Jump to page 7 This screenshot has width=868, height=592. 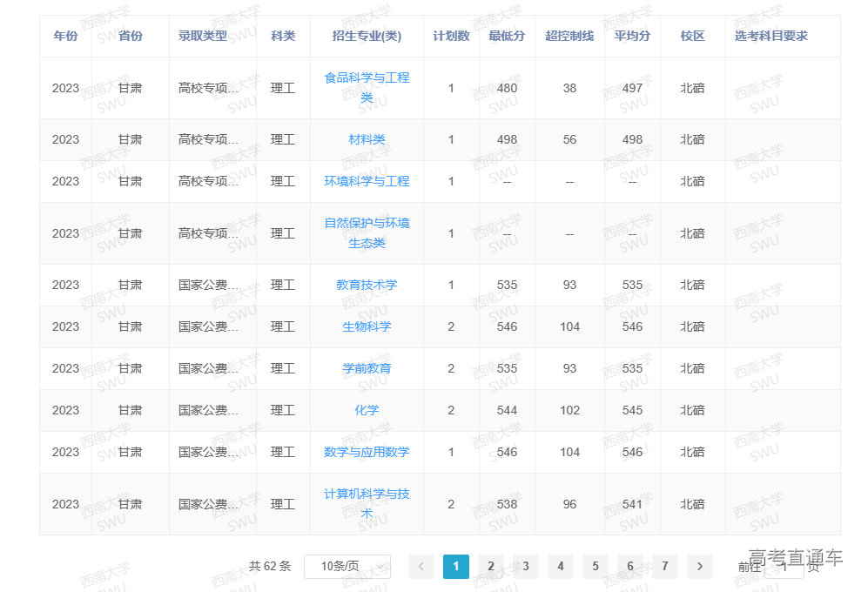coord(665,567)
